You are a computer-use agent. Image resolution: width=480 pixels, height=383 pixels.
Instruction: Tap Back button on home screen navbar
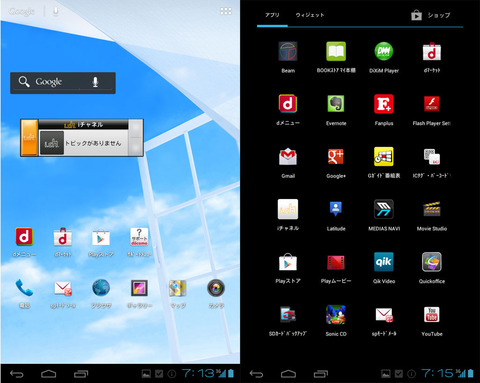pos(17,374)
